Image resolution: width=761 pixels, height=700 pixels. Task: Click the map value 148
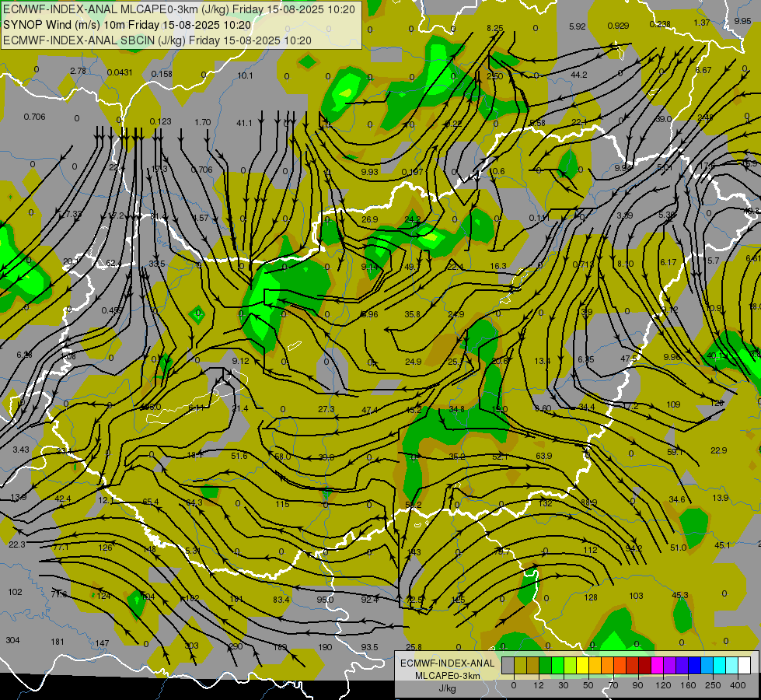coord(149,549)
